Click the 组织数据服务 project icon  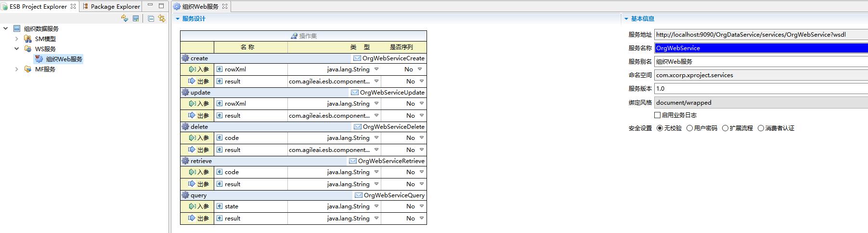click(x=17, y=28)
